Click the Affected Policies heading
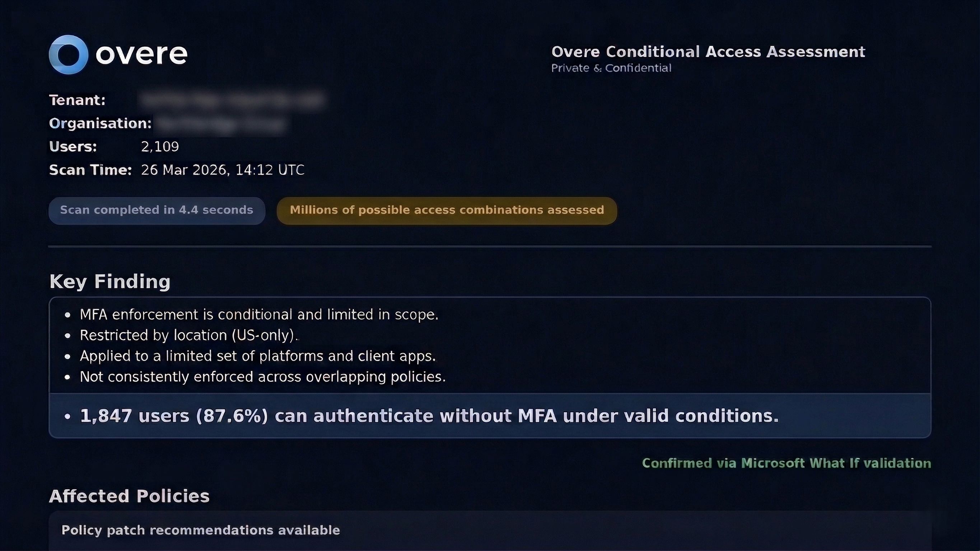 [x=129, y=496]
